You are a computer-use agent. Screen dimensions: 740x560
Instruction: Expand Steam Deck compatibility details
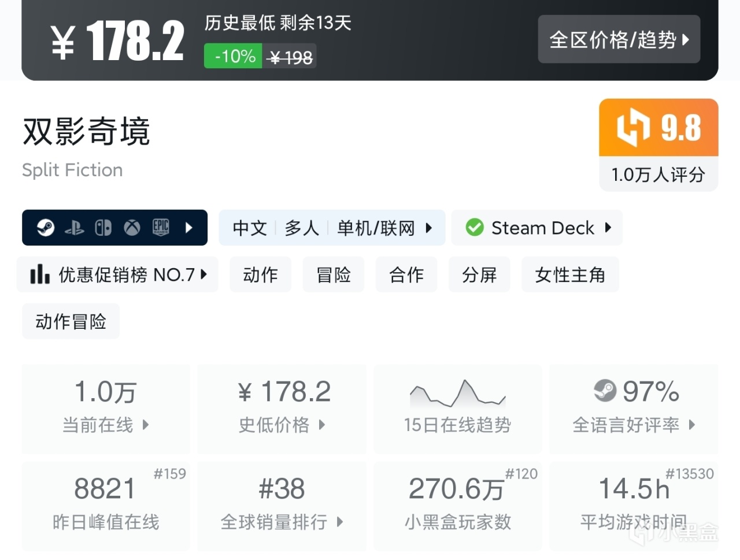point(537,228)
